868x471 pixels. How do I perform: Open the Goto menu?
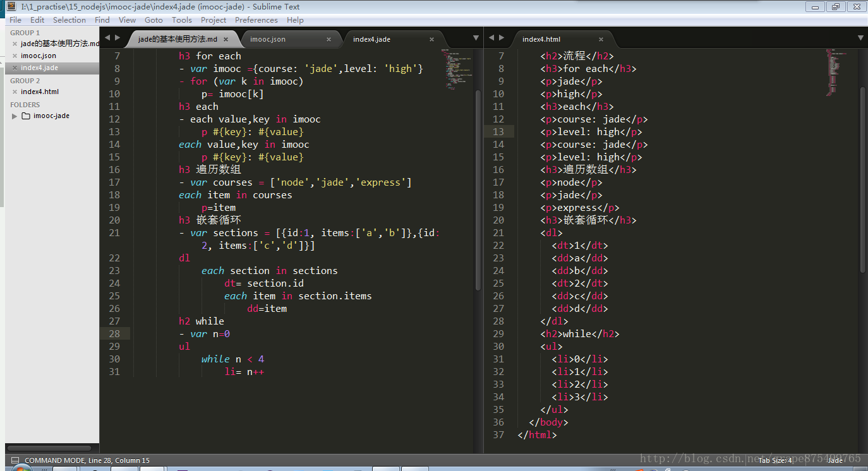(154, 20)
